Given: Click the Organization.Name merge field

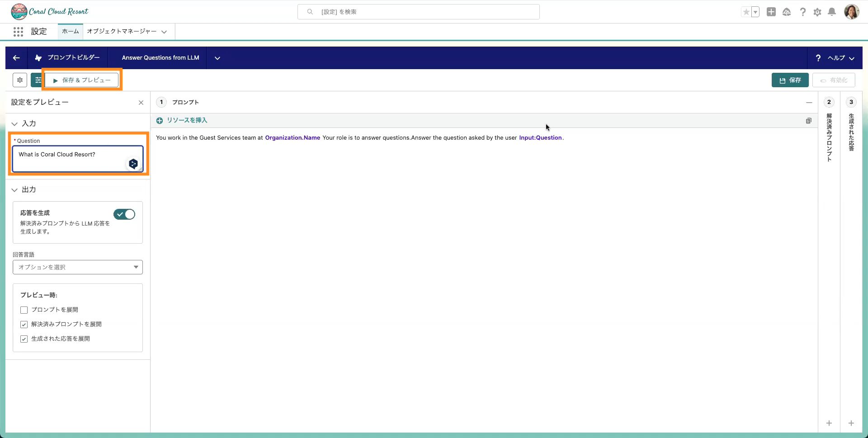Looking at the screenshot, I should tap(292, 138).
